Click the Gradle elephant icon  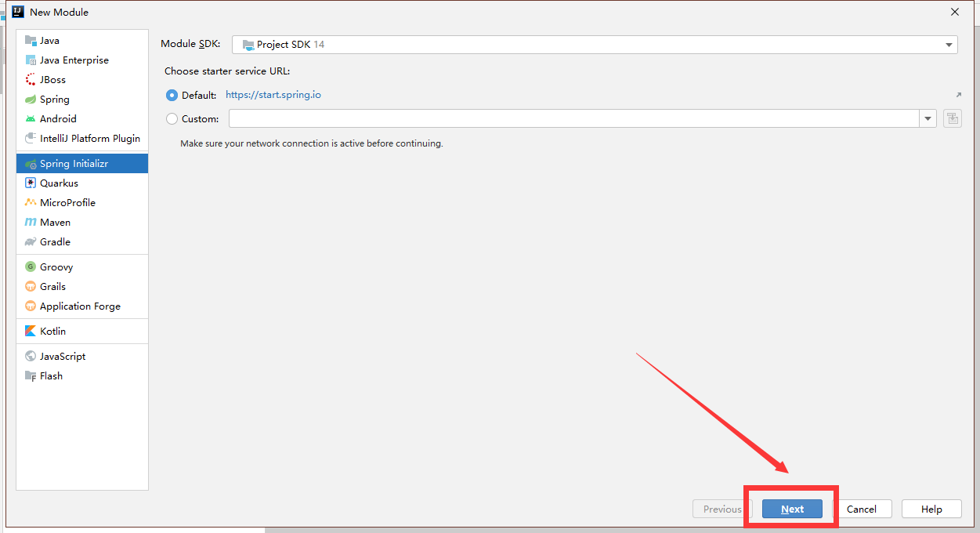[x=31, y=242]
